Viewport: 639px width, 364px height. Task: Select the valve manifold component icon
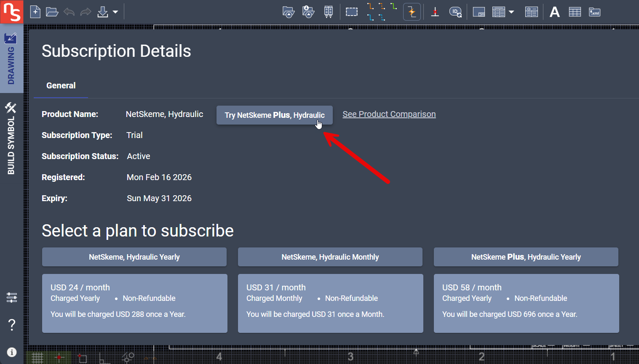[x=329, y=12]
